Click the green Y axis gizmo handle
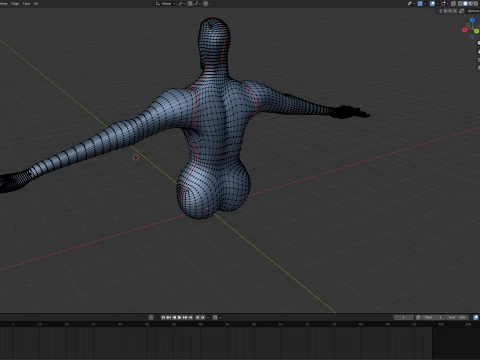The height and width of the screenshot is (360, 480). pos(477,31)
